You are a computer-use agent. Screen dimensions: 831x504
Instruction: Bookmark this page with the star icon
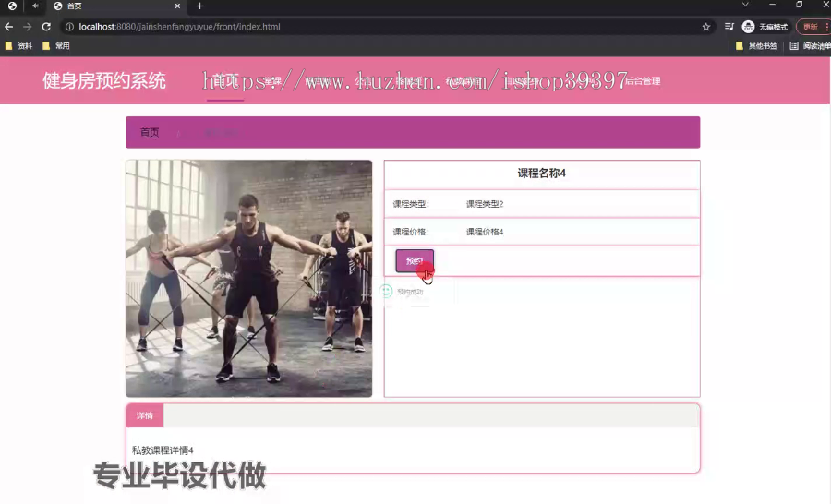(x=706, y=27)
